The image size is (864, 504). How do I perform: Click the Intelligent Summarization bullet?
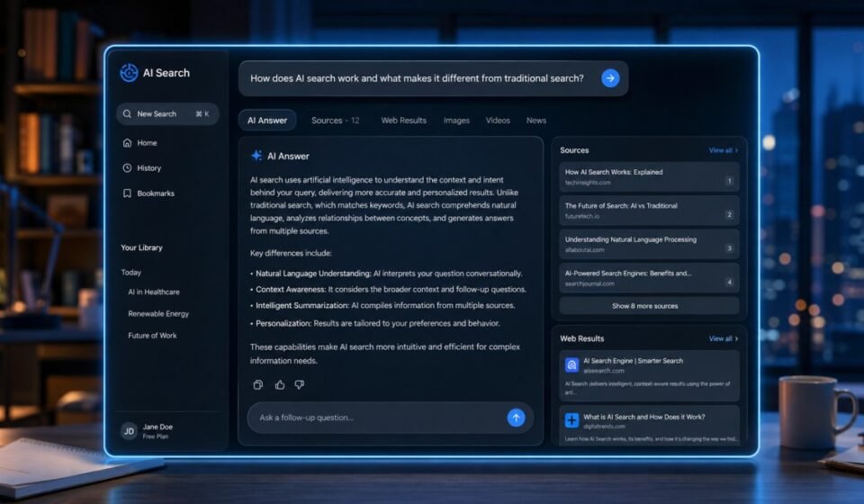382,305
